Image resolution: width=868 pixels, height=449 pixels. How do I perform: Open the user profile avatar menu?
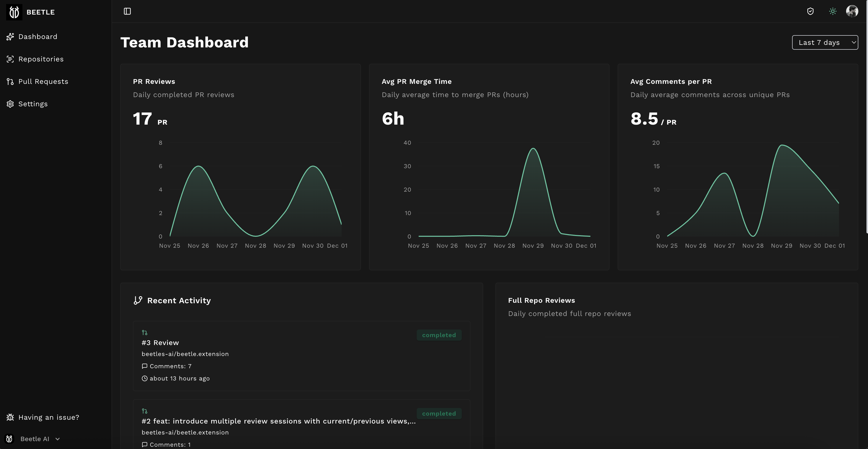point(852,11)
